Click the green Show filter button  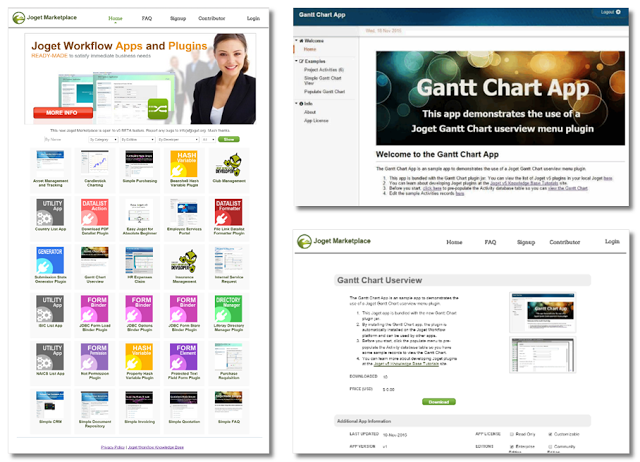click(x=229, y=140)
